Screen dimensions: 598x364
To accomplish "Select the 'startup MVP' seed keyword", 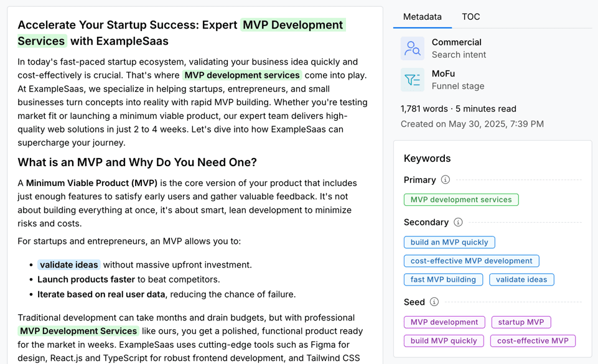I will click(521, 322).
